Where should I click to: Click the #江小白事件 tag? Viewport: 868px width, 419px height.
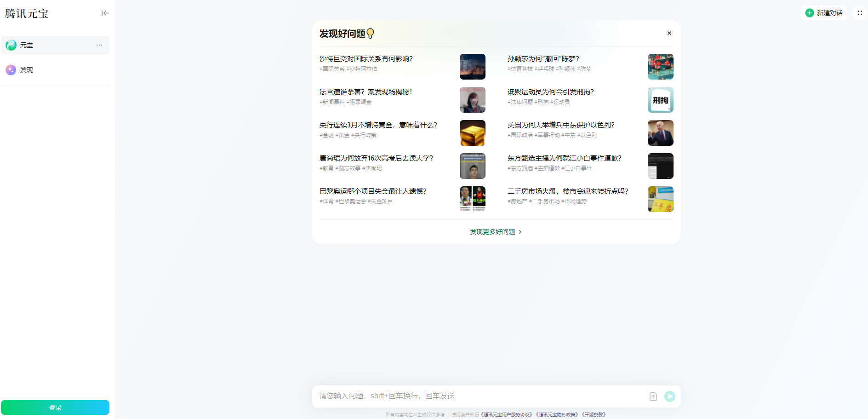tap(577, 168)
